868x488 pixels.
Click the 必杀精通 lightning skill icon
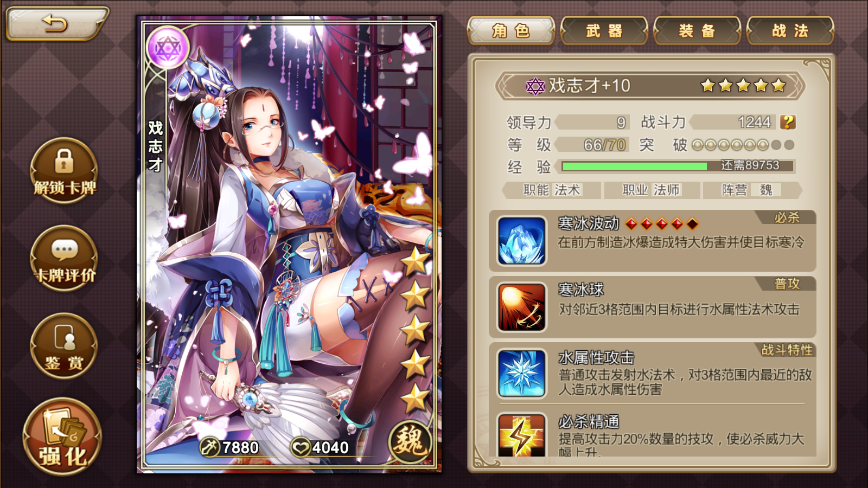point(521,435)
